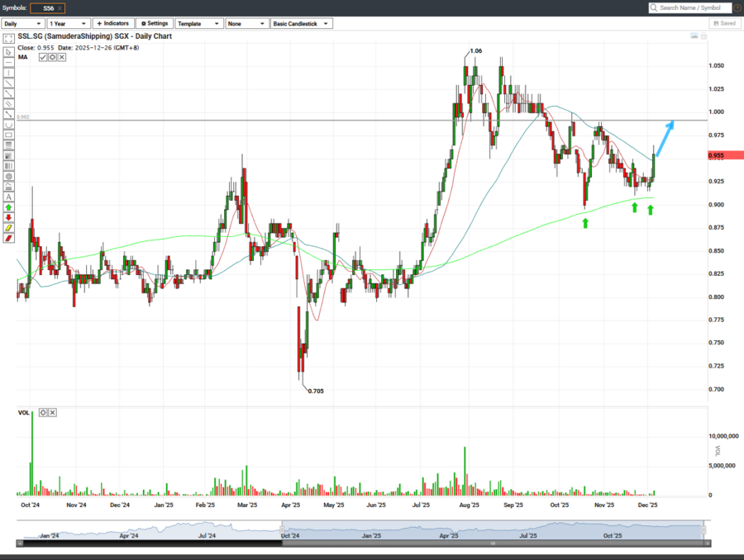Pick the horizontal line drawing tool
744x560 pixels.
tap(8, 62)
